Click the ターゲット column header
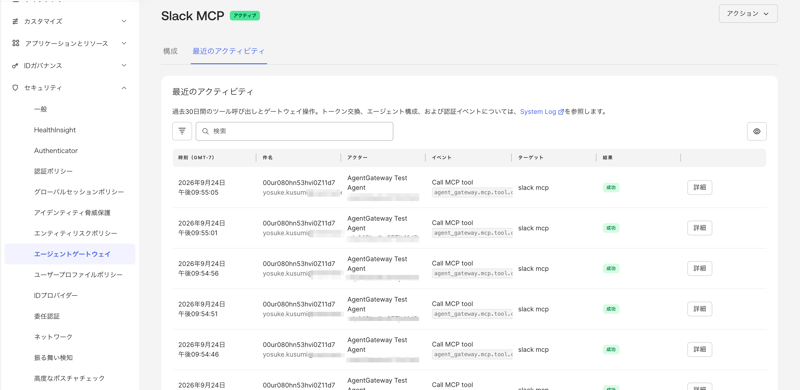This screenshot has width=800, height=390. pos(531,158)
